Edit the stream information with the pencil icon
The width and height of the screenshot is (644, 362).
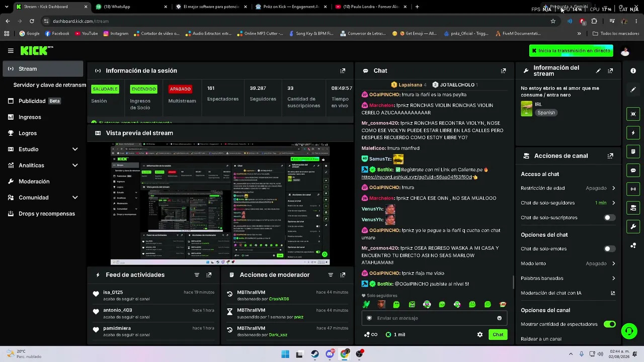click(x=598, y=71)
